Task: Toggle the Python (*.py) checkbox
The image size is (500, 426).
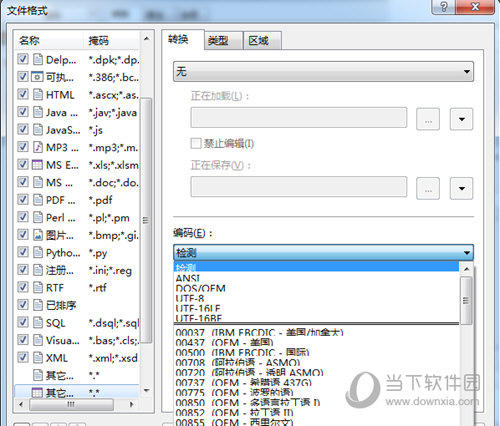Action: point(23,252)
